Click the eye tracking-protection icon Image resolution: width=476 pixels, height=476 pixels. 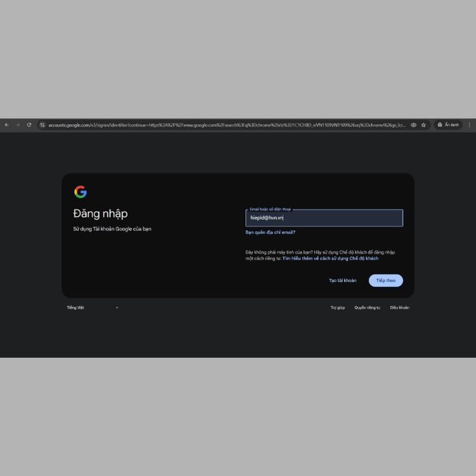[x=413, y=124]
